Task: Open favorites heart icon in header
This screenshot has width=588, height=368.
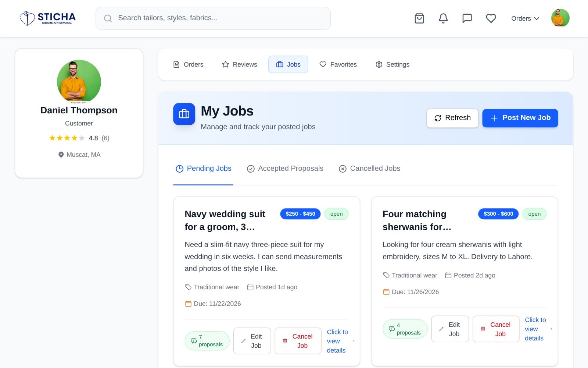Action: coord(491,18)
